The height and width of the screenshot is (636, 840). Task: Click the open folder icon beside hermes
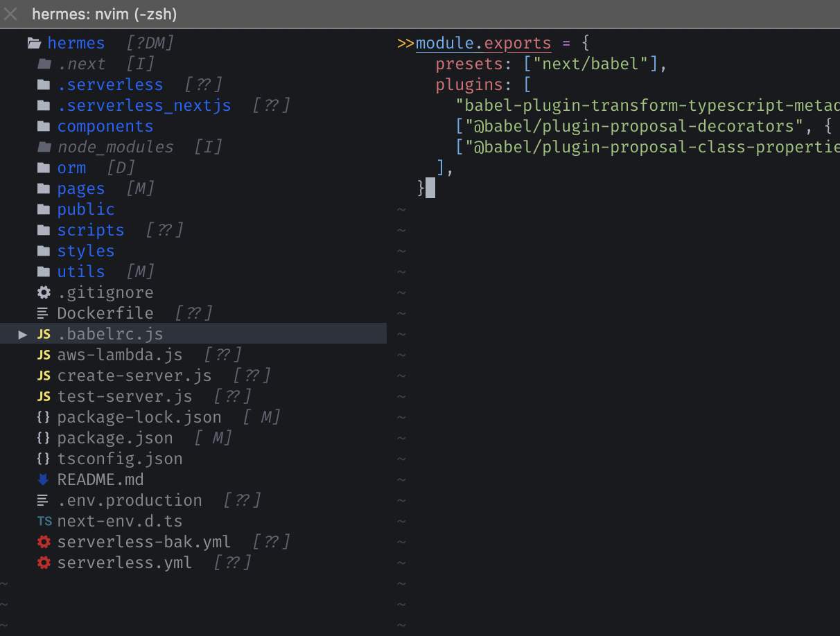34,44
